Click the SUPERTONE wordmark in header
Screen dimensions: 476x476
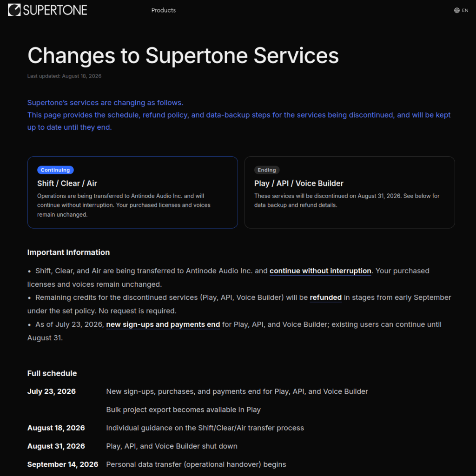(x=55, y=10)
